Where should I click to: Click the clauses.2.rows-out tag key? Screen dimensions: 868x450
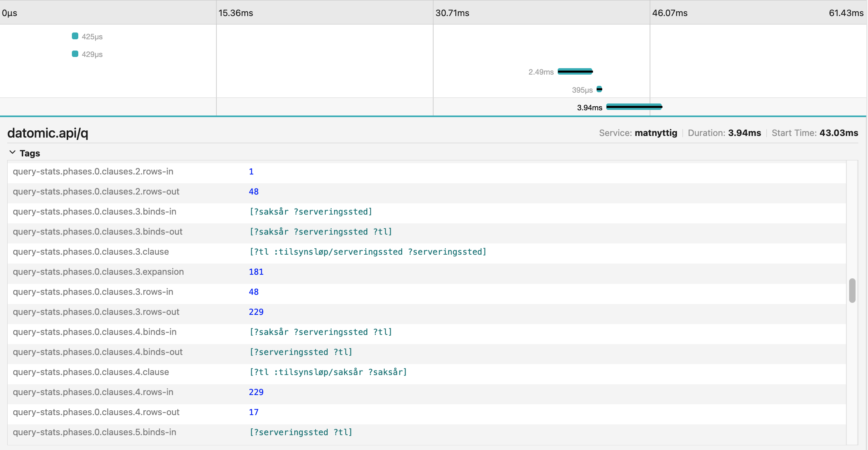click(x=96, y=192)
